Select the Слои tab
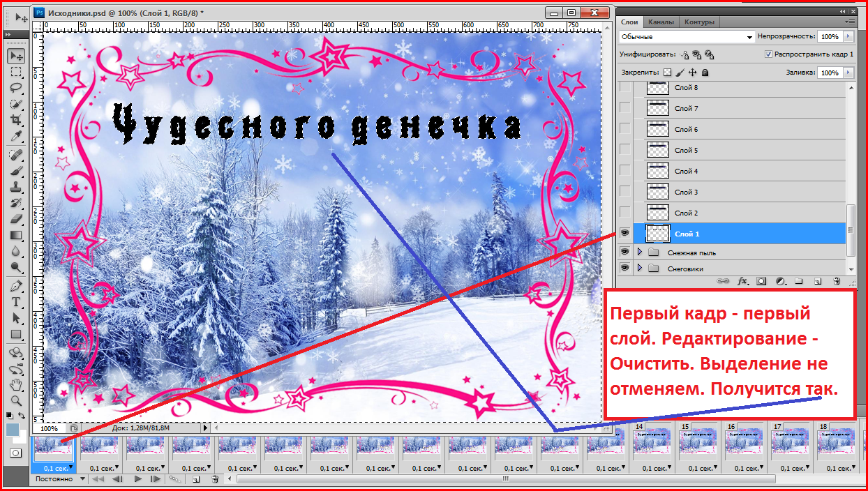Screen dimensions: 868x491 click(x=630, y=22)
